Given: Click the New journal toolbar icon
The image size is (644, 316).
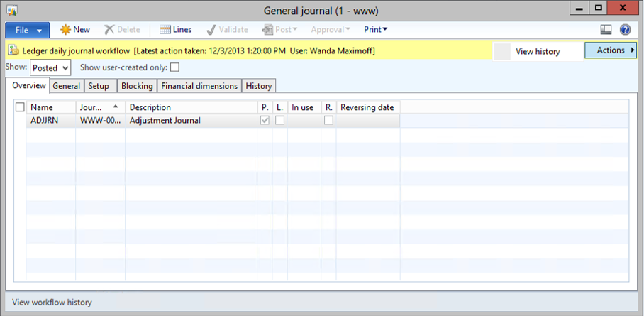Looking at the screenshot, I should pyautogui.click(x=65, y=30).
